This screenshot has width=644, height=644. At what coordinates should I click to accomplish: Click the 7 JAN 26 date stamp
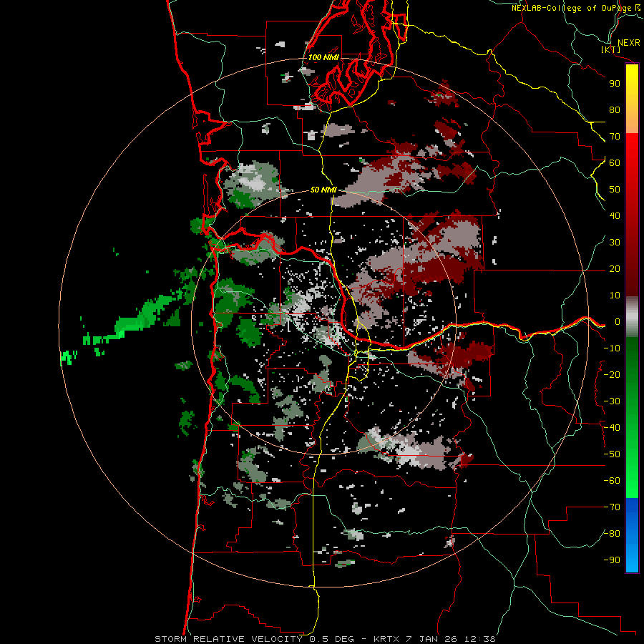432,639
